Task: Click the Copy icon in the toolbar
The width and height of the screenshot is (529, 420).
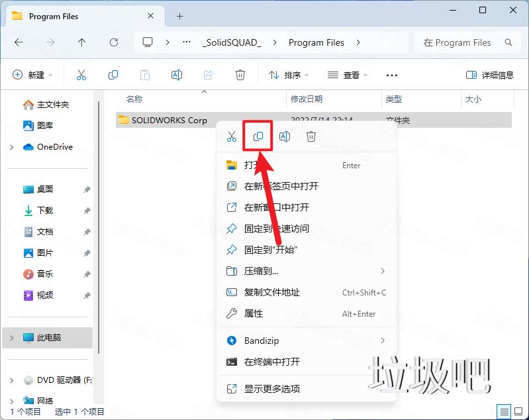Action: (113, 75)
